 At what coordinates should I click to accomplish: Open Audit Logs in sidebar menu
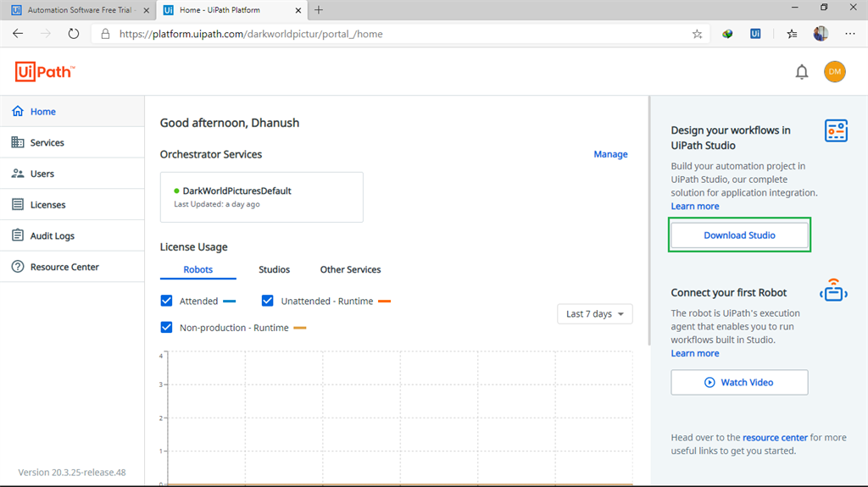pos(72,235)
